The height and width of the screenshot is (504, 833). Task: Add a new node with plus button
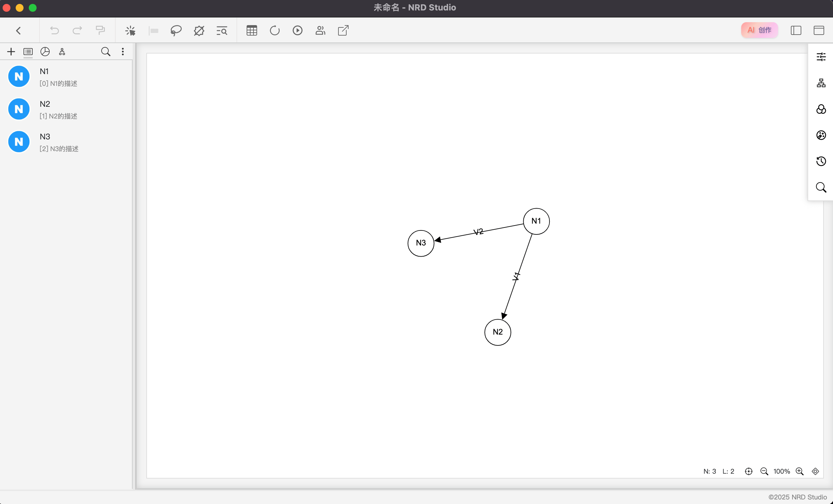click(x=11, y=52)
